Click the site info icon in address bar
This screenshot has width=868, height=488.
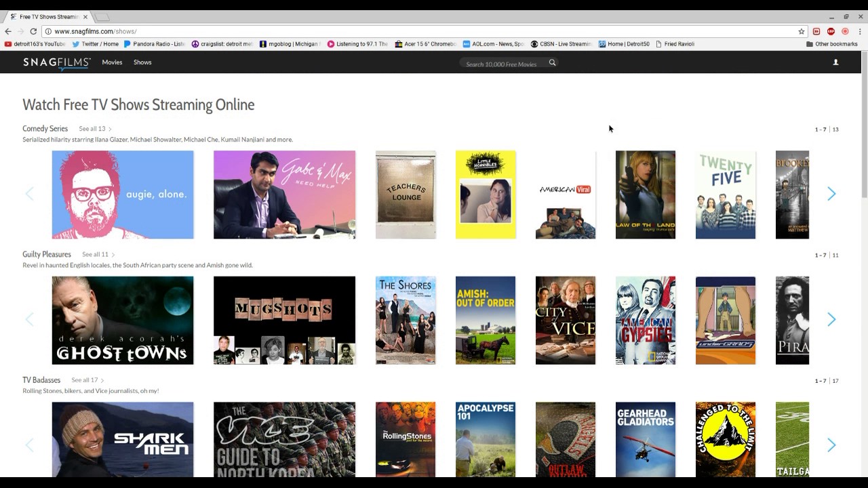pyautogui.click(x=48, y=31)
